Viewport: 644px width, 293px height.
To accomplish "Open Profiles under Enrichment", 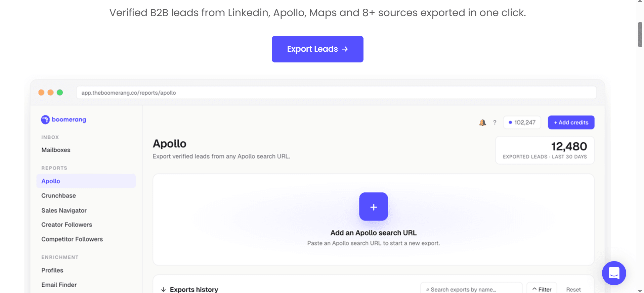I will point(52,270).
